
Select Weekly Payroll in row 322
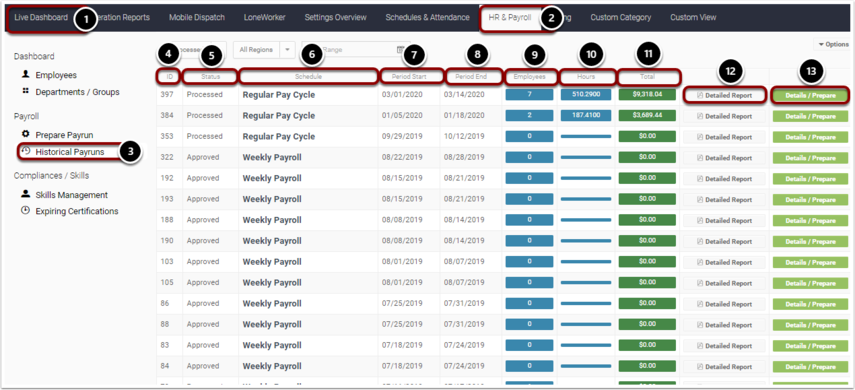tap(272, 158)
